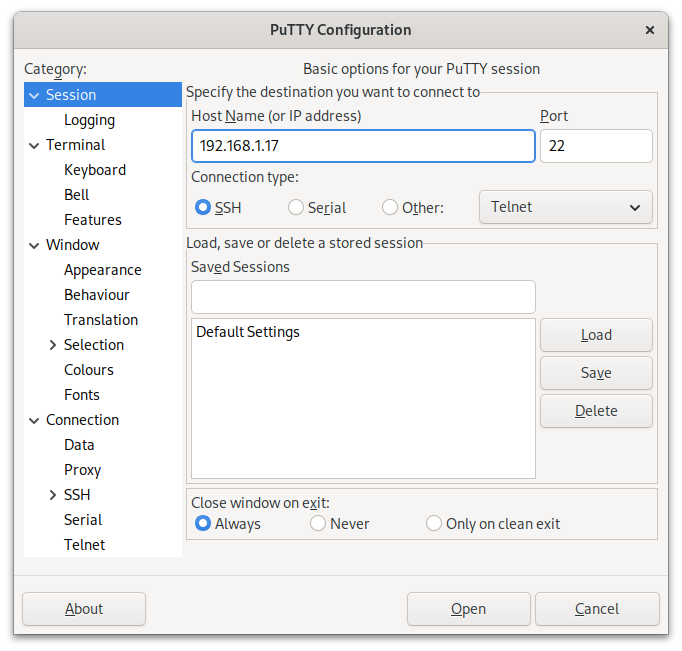The width and height of the screenshot is (682, 651).
Task: Click the Open button to connect
Action: point(468,609)
